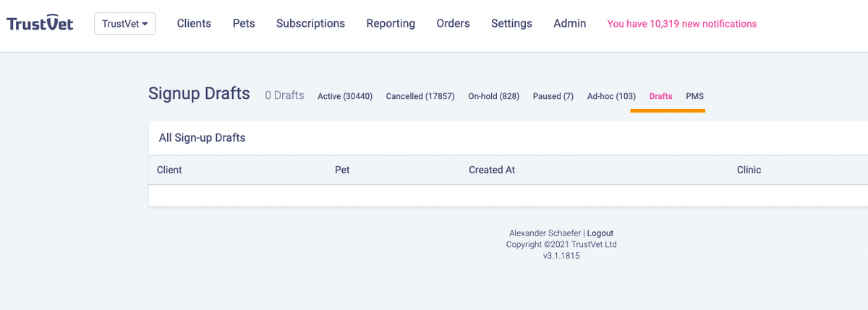Click the Client column header
This screenshot has width=868, height=310.
pyautogui.click(x=169, y=170)
